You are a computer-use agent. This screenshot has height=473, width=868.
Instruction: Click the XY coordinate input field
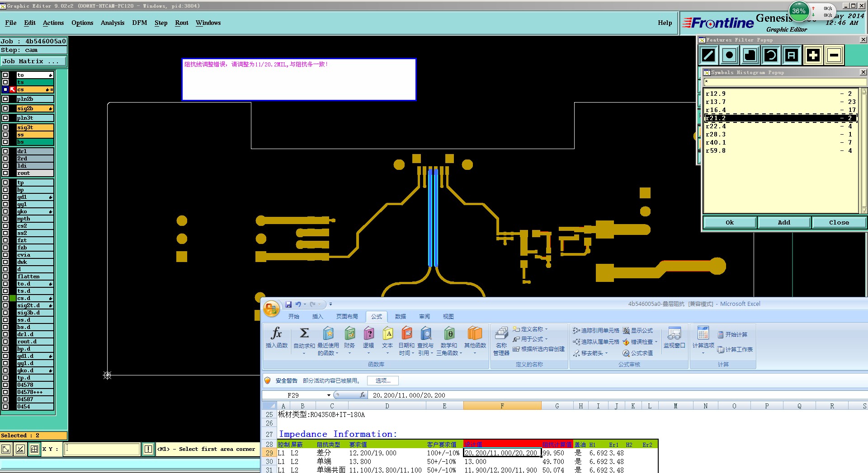[x=102, y=449]
